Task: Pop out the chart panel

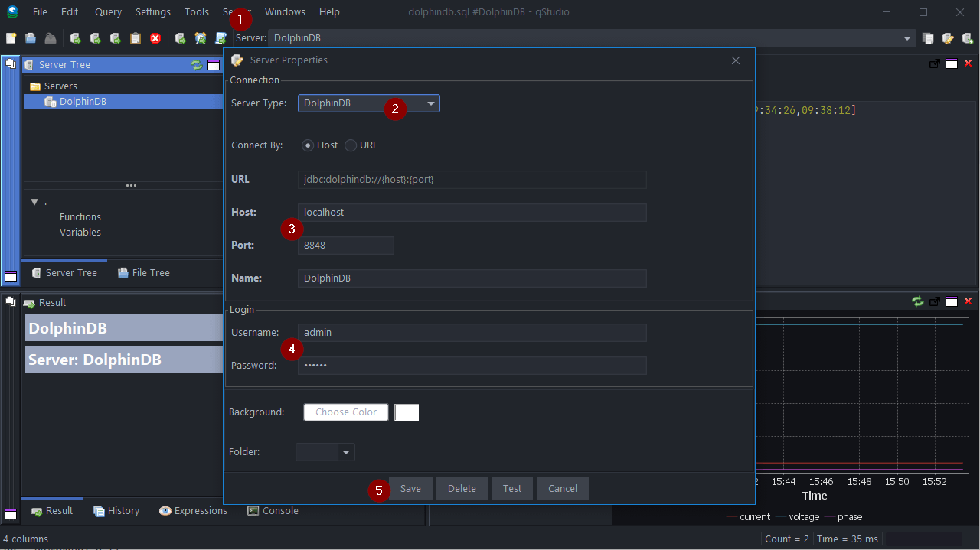Action: coord(935,301)
